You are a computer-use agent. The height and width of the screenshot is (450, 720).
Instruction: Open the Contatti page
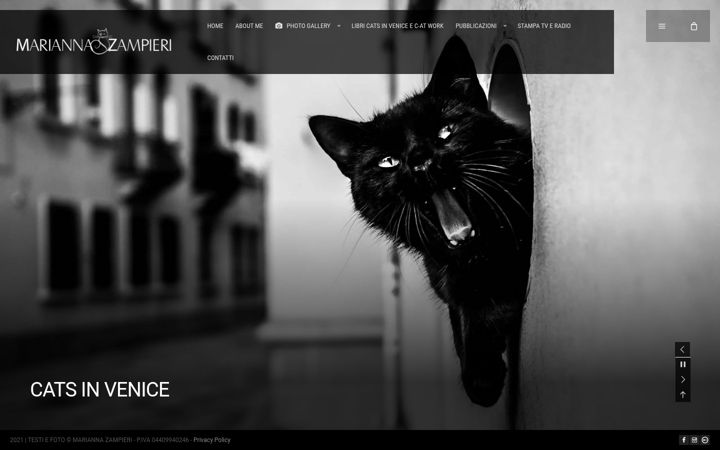(x=220, y=58)
